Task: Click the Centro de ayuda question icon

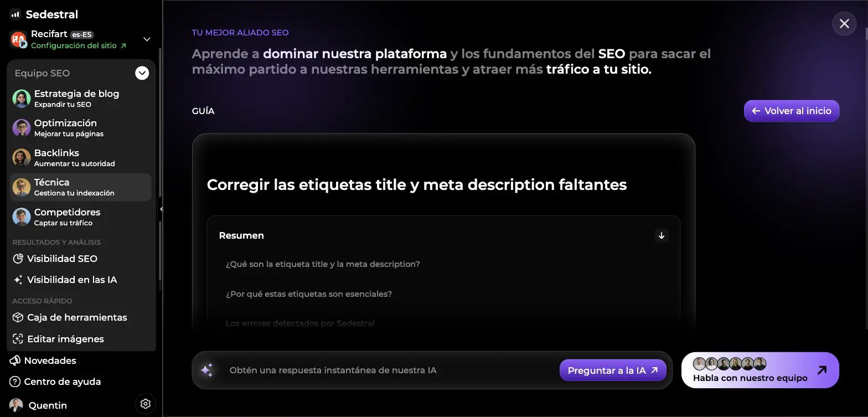Action: [15, 382]
